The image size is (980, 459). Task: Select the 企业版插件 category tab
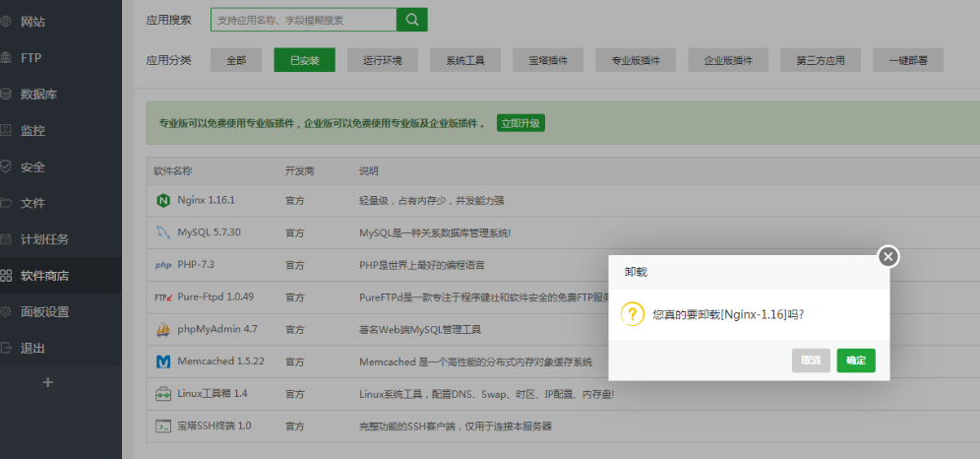(728, 60)
